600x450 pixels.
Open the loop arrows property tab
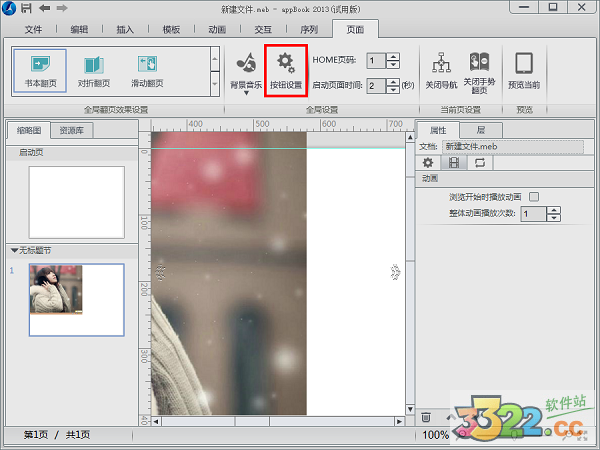tap(480, 163)
